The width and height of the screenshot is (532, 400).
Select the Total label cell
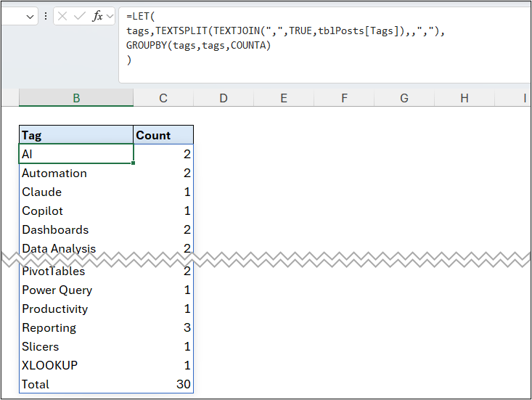click(76, 384)
